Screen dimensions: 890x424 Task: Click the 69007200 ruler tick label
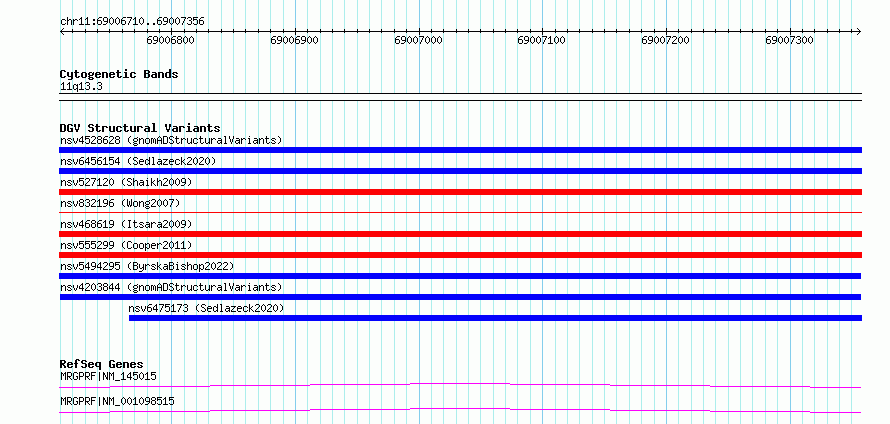tap(666, 40)
